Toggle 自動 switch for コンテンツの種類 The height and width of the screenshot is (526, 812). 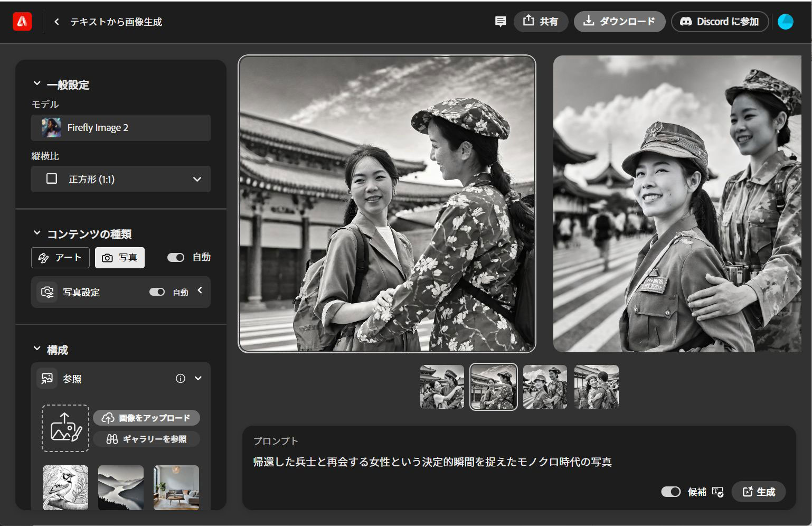coord(175,257)
